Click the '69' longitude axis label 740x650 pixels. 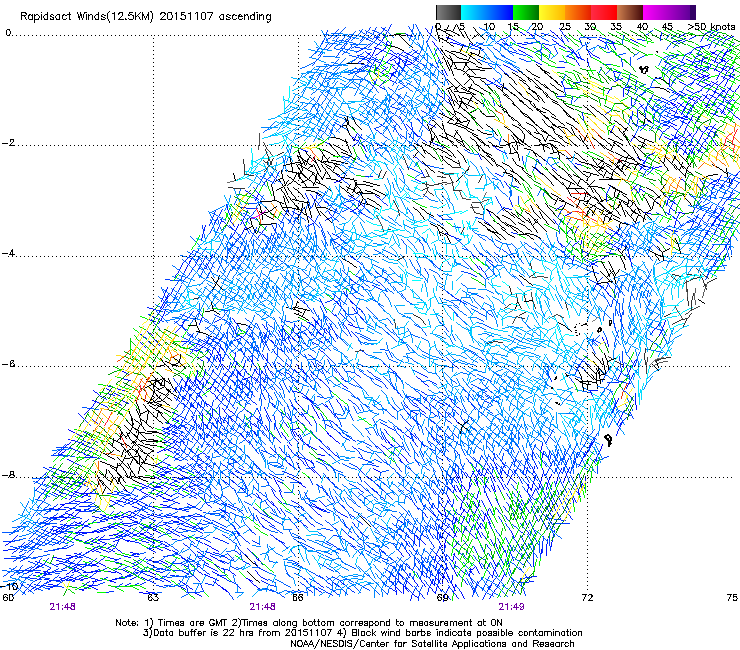coord(442,598)
